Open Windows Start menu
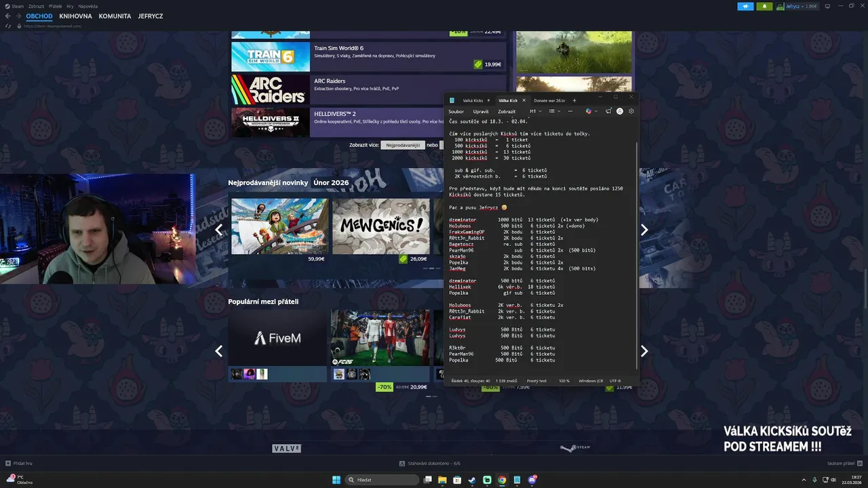Image resolution: width=868 pixels, height=488 pixels. pos(336,480)
